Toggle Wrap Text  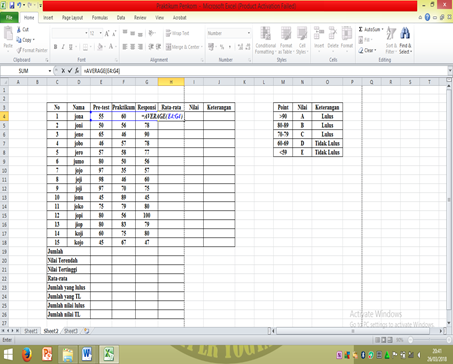point(177,33)
